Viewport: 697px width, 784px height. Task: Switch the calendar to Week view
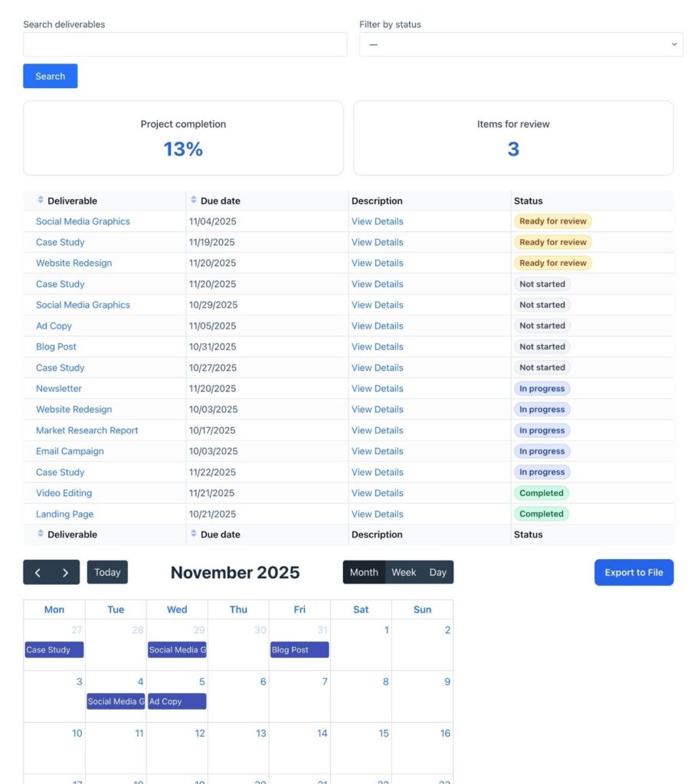[404, 572]
